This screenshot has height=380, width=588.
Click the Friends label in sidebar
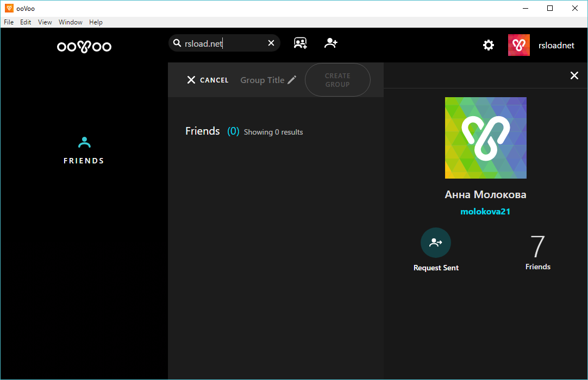[x=84, y=161]
